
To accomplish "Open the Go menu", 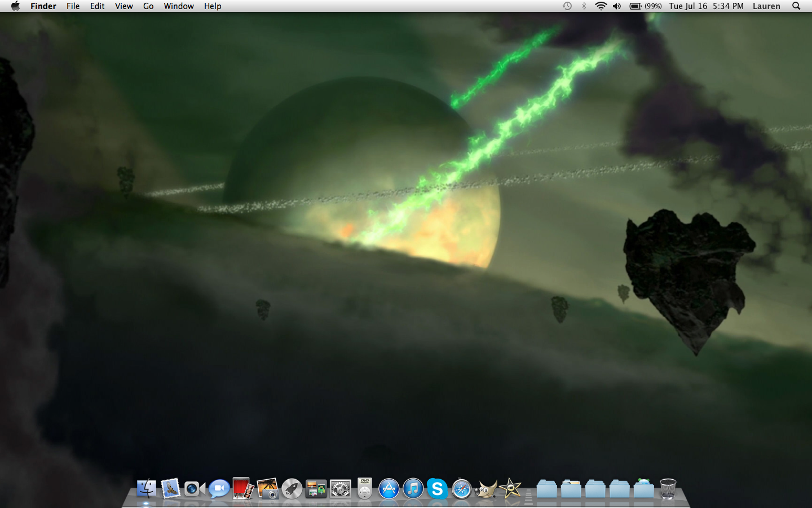I will pyautogui.click(x=148, y=6).
